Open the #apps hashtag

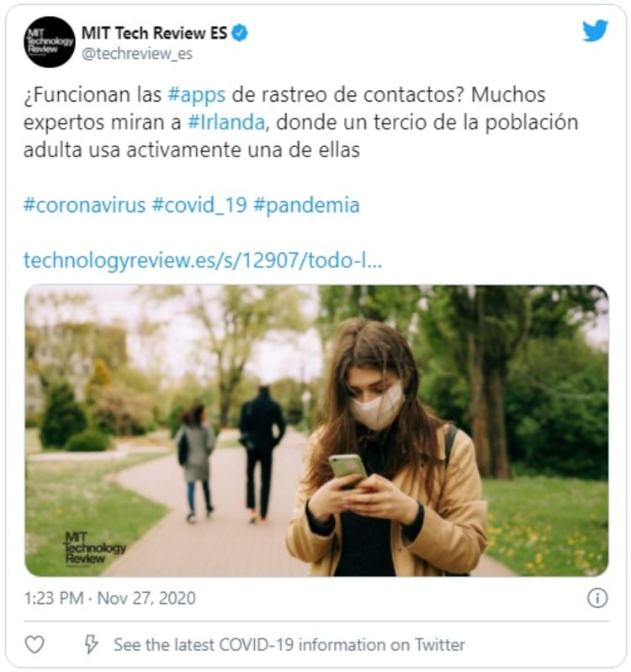coord(196,95)
